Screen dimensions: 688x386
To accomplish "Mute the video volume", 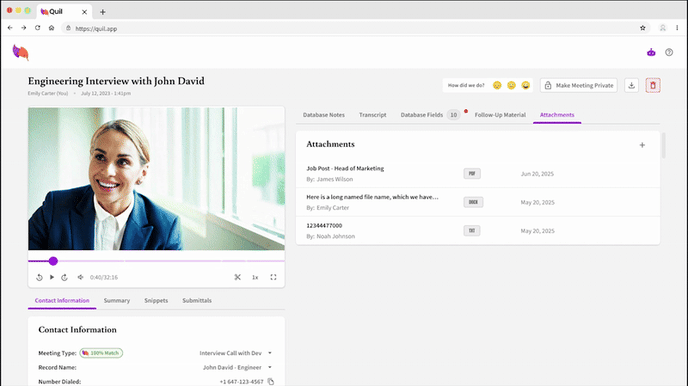I will 80,277.
